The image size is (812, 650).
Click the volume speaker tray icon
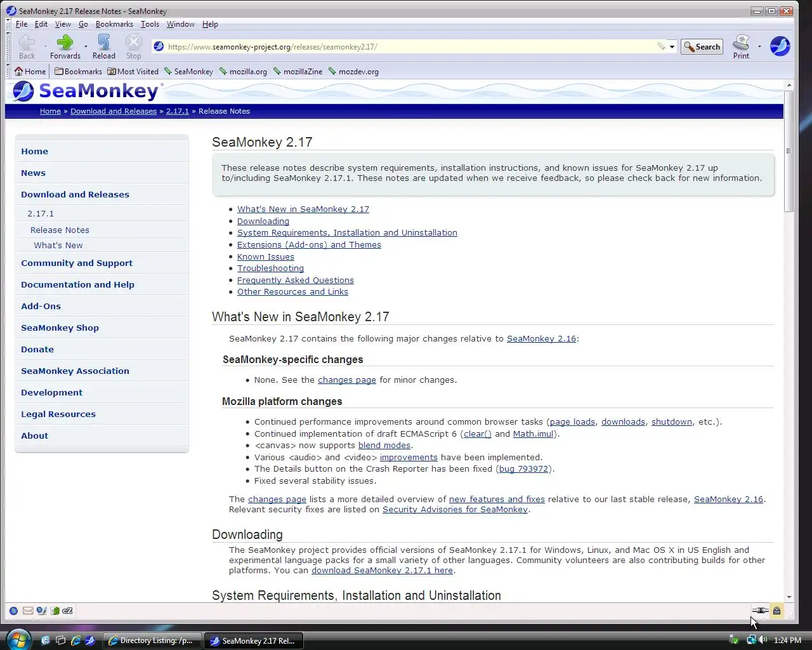pyautogui.click(x=763, y=640)
